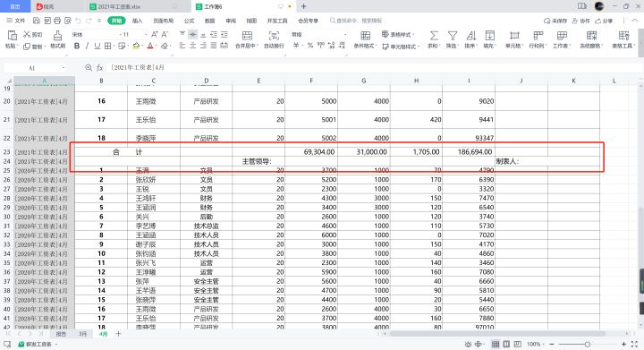Click the Copy (复制) icon
Screen dimensions: 644x350
[x=27, y=47]
